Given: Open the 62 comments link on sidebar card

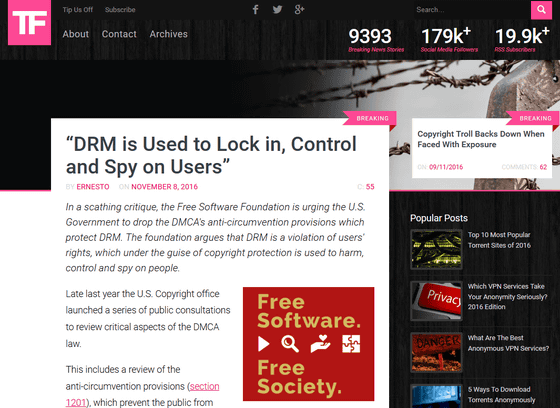Looking at the screenshot, I should pyautogui.click(x=543, y=167).
